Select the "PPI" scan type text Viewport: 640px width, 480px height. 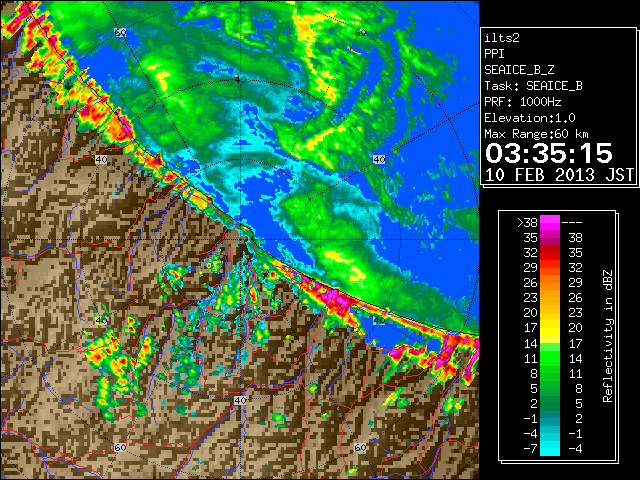coord(494,54)
